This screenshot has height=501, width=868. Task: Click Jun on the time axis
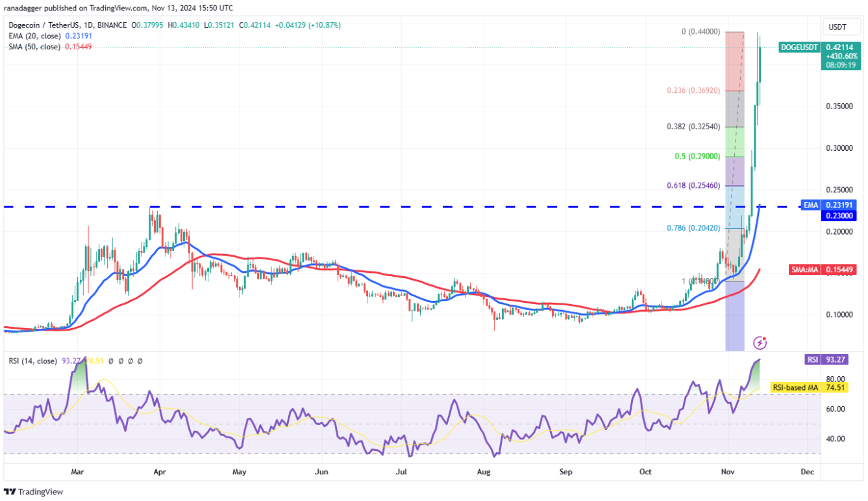(x=321, y=472)
